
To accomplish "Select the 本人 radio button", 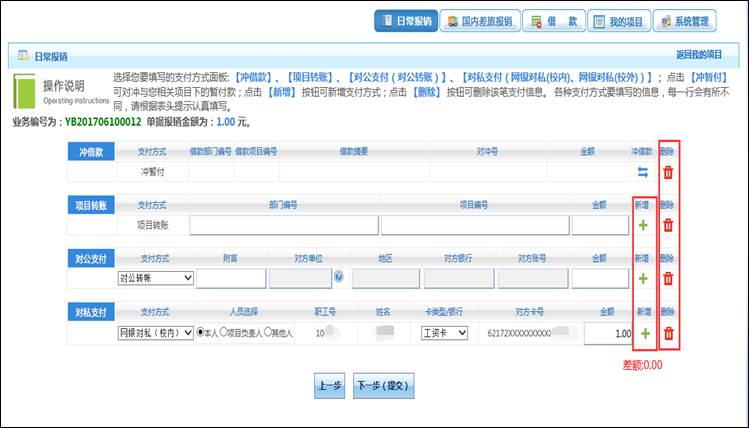I will (202, 332).
